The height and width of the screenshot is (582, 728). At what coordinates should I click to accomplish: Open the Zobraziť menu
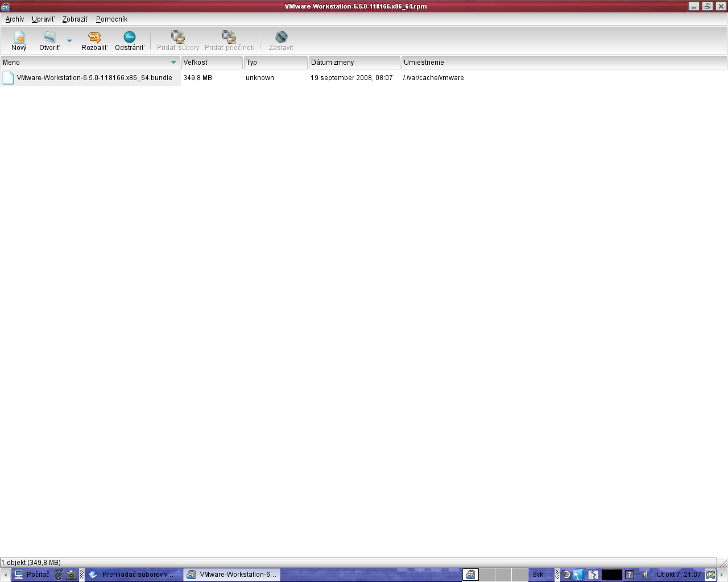tap(75, 19)
